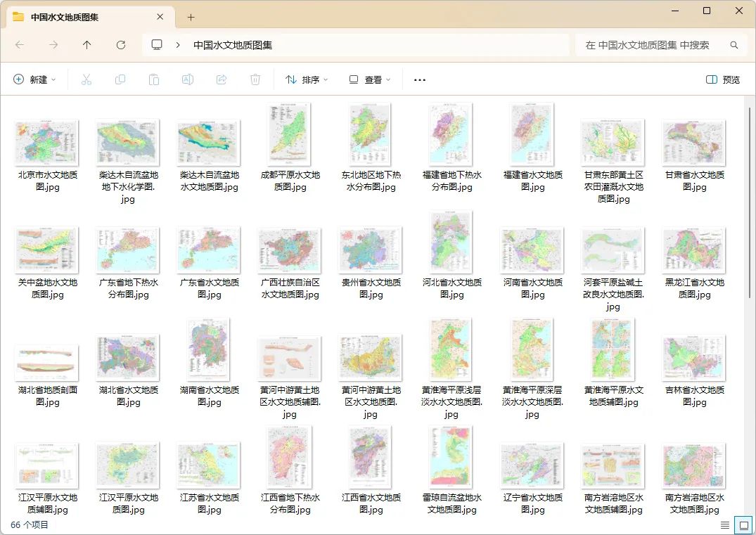Select 江西省地下热水分布图.jpg file

coord(290,470)
